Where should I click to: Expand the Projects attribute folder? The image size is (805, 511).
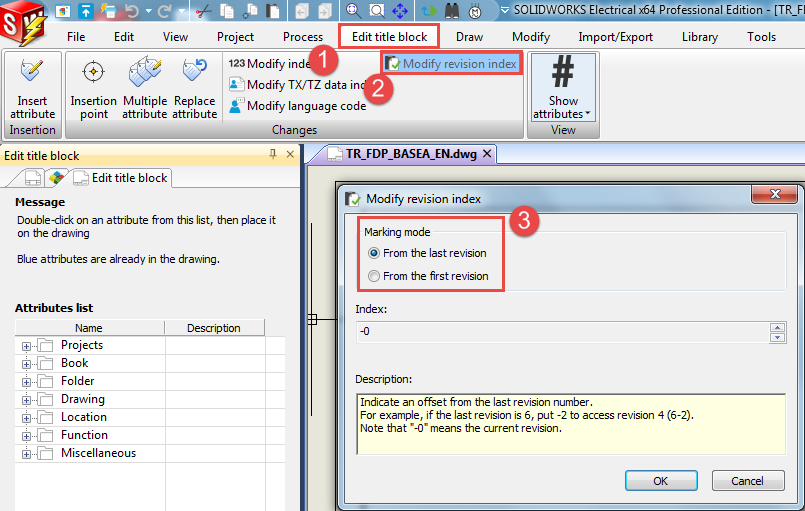tap(26, 346)
